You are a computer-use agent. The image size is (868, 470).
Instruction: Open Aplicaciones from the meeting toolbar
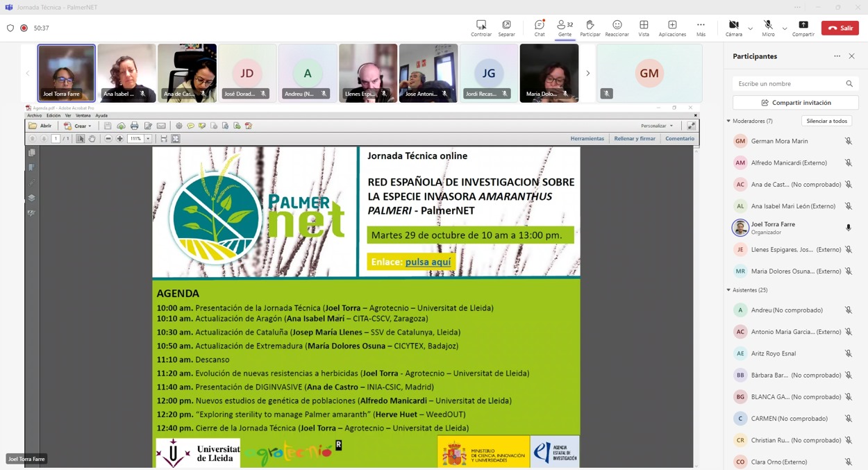pos(671,28)
